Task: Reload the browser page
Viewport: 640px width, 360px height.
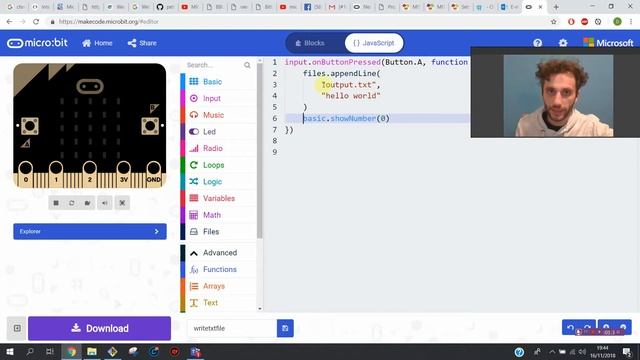Action: click(x=36, y=22)
